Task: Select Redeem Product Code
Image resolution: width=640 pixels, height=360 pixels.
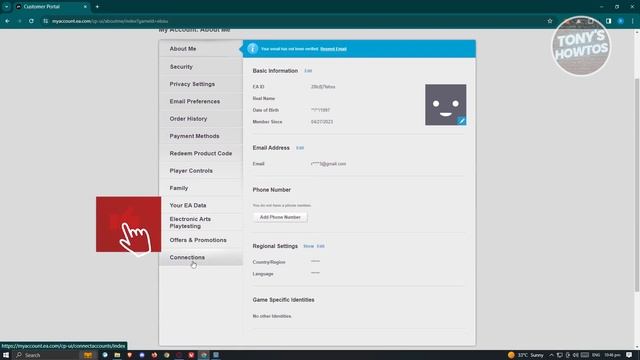Action: click(x=200, y=153)
